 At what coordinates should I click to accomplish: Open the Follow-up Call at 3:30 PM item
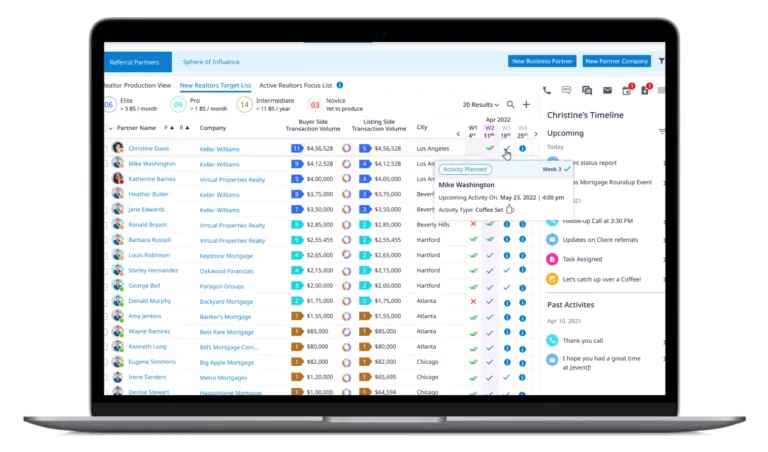598,221
